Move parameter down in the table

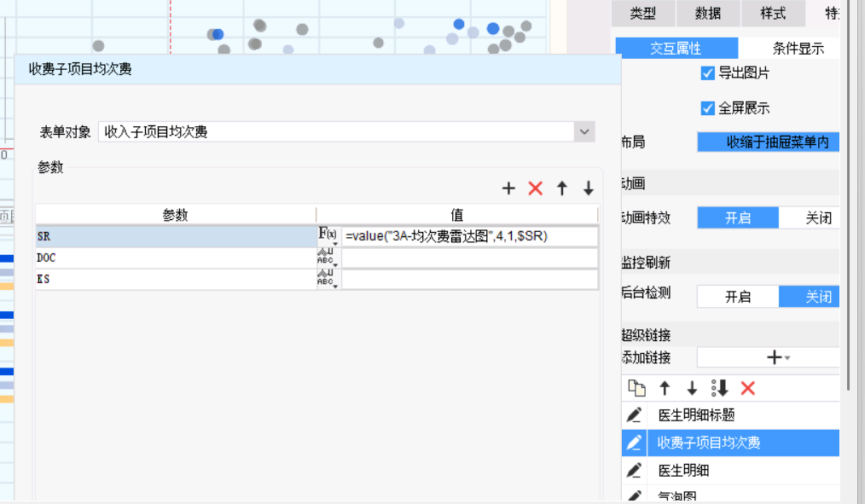click(588, 188)
